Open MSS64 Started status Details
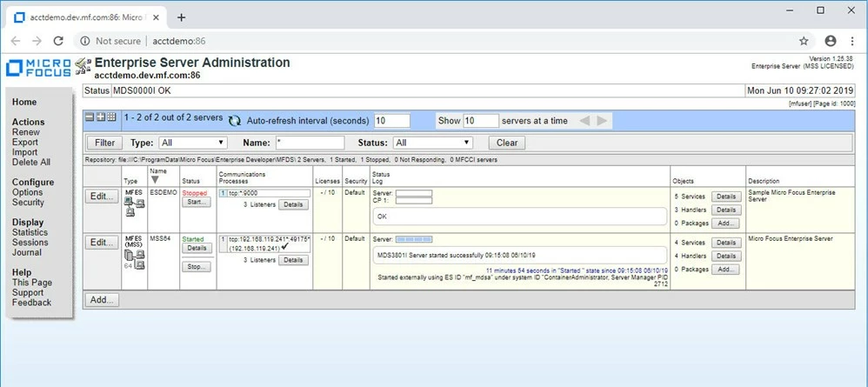 197,248
